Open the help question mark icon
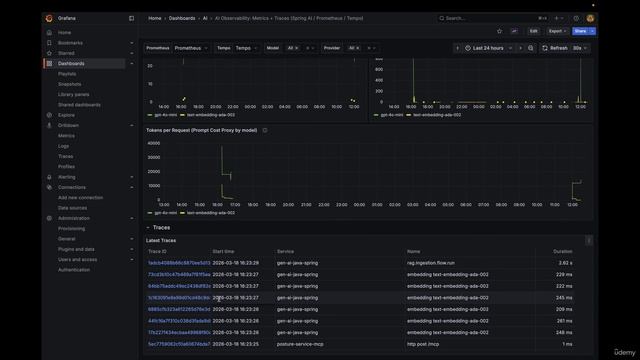Viewport: 640px width, 360px height. (576, 18)
